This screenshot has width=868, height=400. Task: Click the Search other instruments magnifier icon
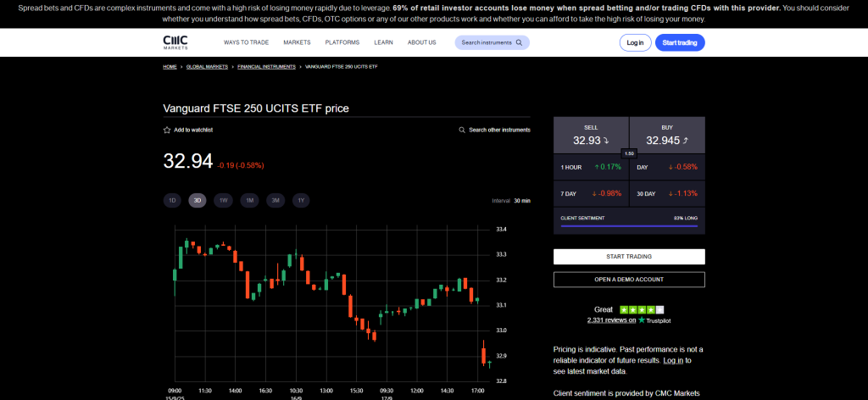coord(462,130)
